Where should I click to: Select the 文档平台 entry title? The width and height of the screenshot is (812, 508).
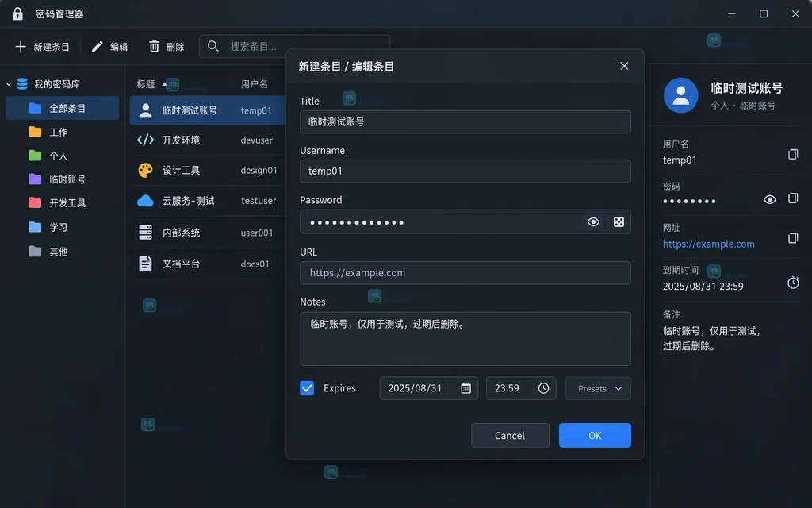(182, 264)
